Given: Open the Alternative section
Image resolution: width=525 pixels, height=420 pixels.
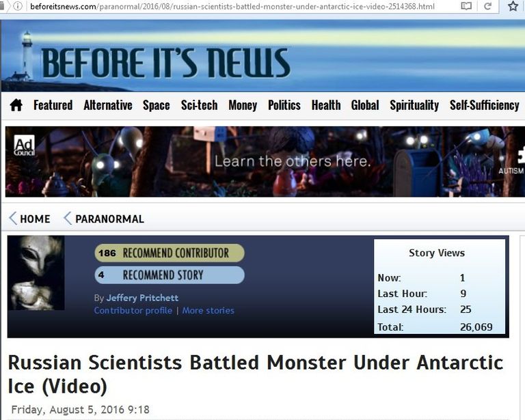Looking at the screenshot, I should [108, 105].
